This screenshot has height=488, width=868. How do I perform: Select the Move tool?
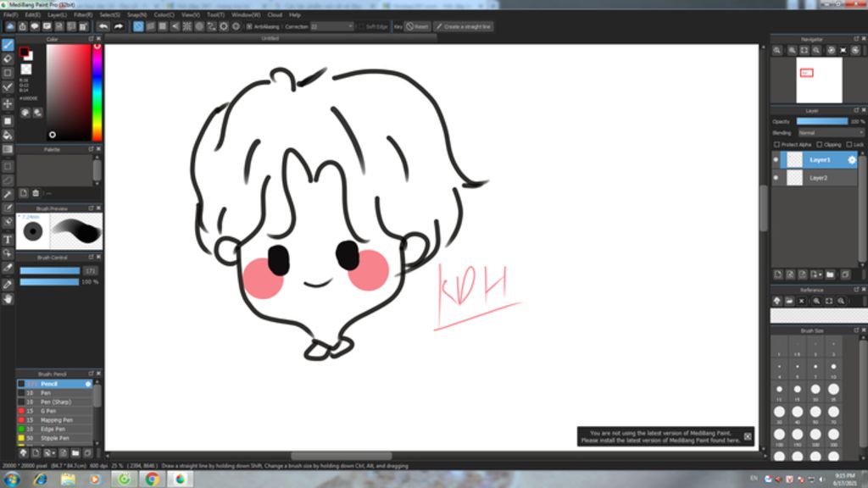(x=8, y=103)
